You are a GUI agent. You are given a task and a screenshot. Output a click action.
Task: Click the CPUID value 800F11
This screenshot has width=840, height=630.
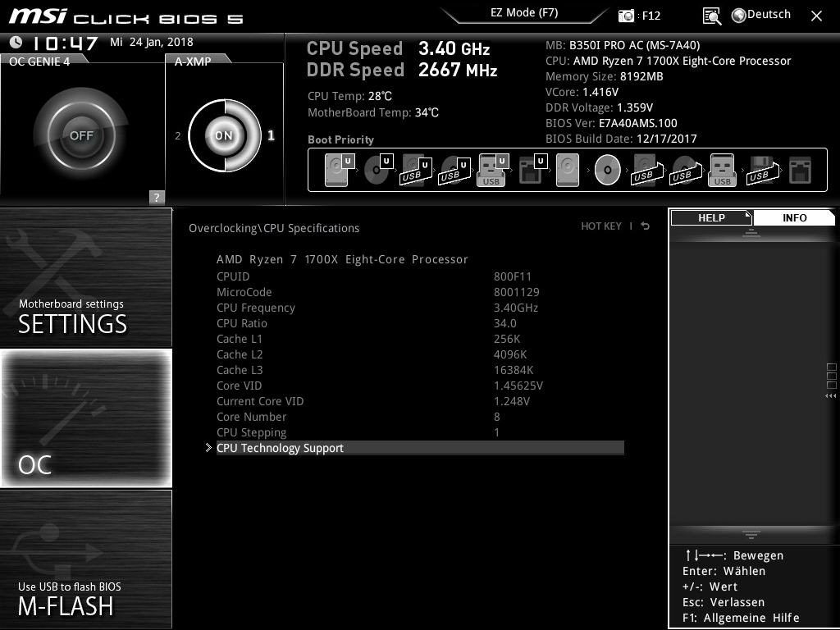click(513, 276)
